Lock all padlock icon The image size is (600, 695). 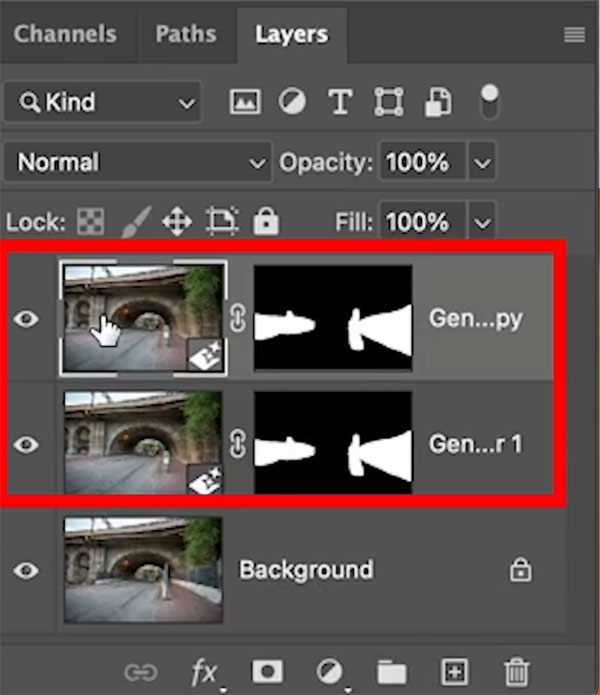(x=266, y=220)
